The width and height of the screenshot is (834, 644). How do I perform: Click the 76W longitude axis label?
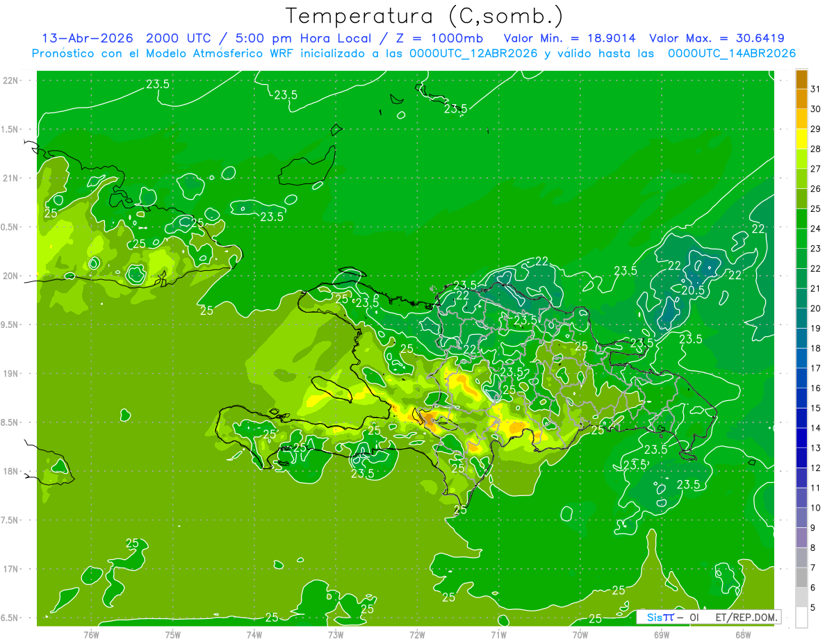click(91, 634)
